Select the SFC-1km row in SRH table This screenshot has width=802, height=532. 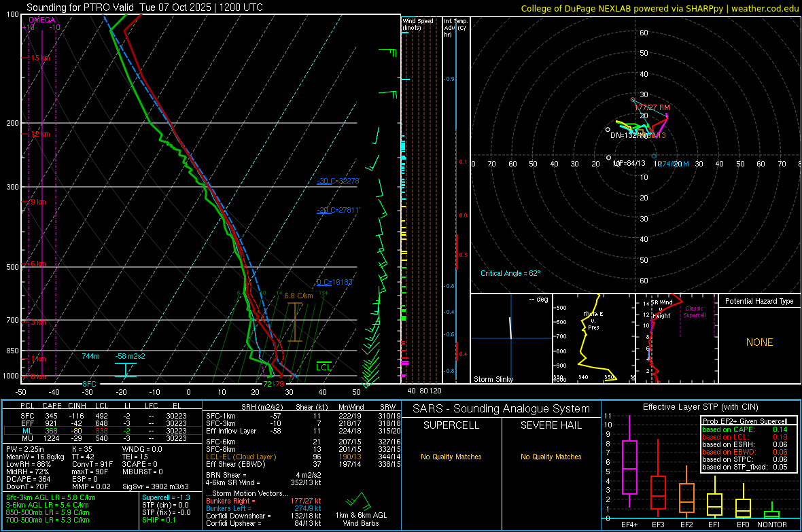tap(303, 416)
